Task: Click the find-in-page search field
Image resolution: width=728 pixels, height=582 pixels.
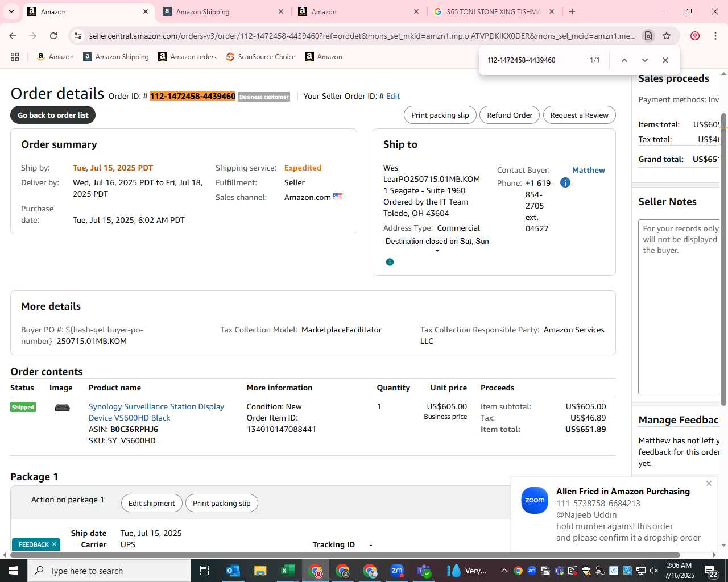Action: 535,60
